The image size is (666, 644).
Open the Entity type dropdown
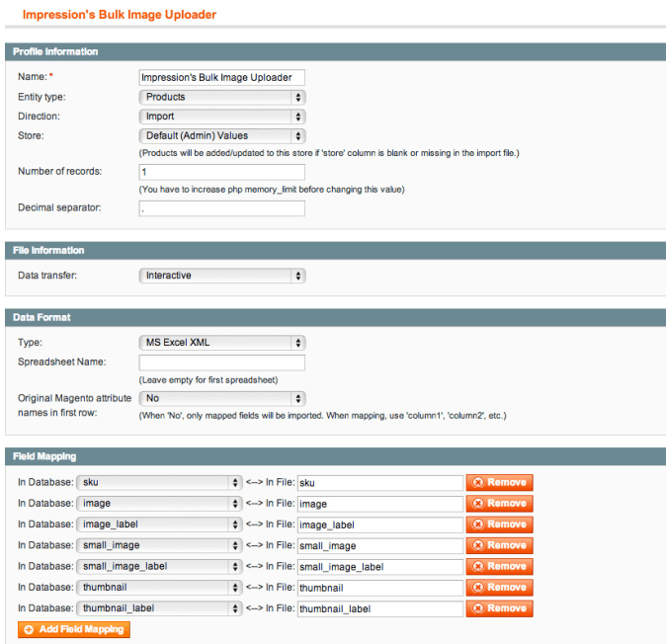pos(221,97)
